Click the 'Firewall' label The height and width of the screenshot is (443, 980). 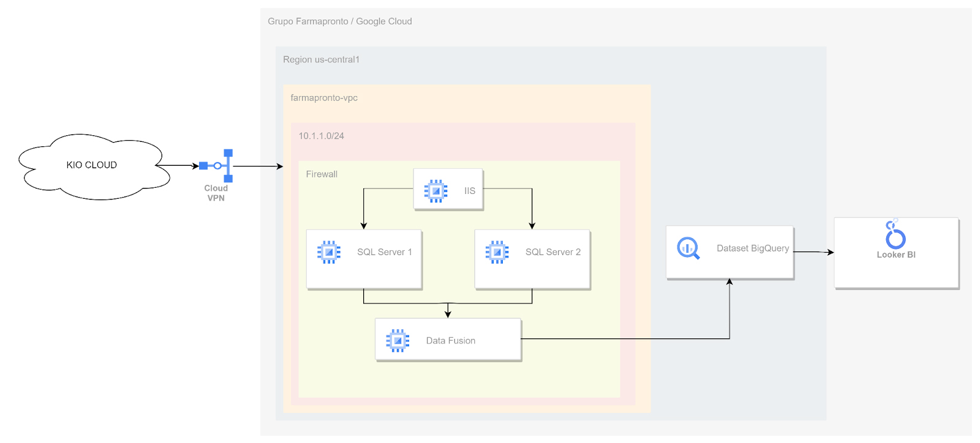coord(322,174)
